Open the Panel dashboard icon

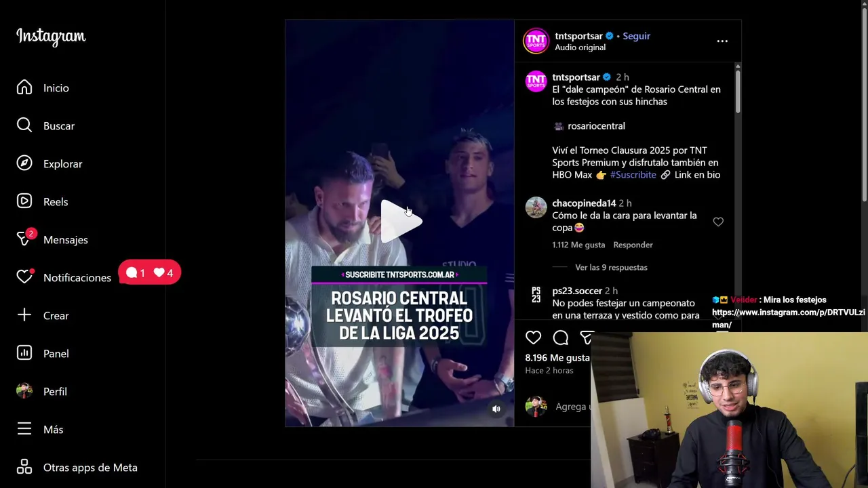(x=24, y=353)
